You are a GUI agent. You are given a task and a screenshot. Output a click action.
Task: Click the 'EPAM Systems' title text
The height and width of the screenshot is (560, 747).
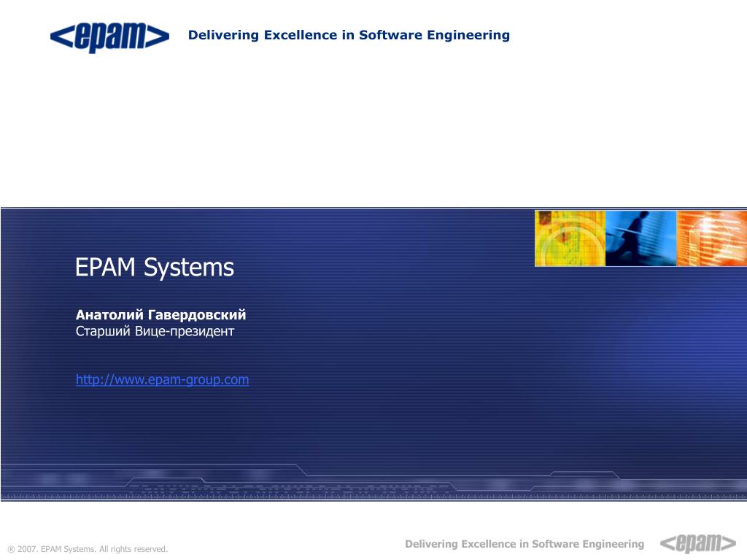point(155,267)
